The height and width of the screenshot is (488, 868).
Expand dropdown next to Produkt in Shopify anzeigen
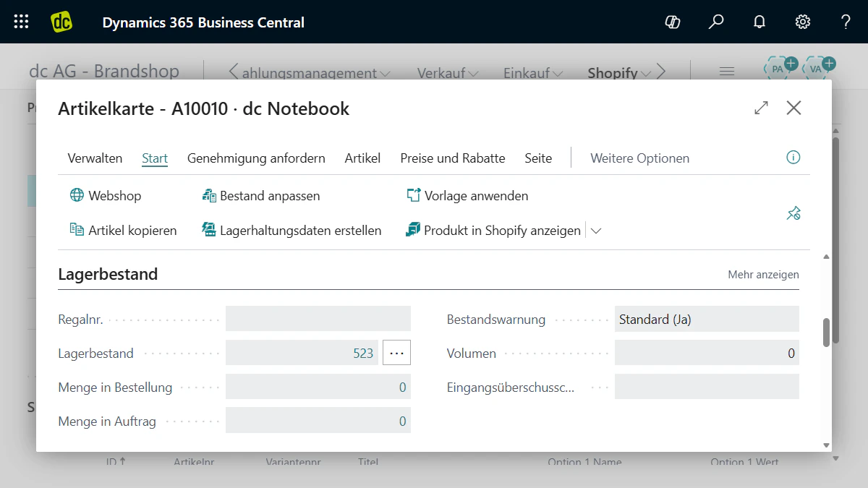(x=596, y=231)
